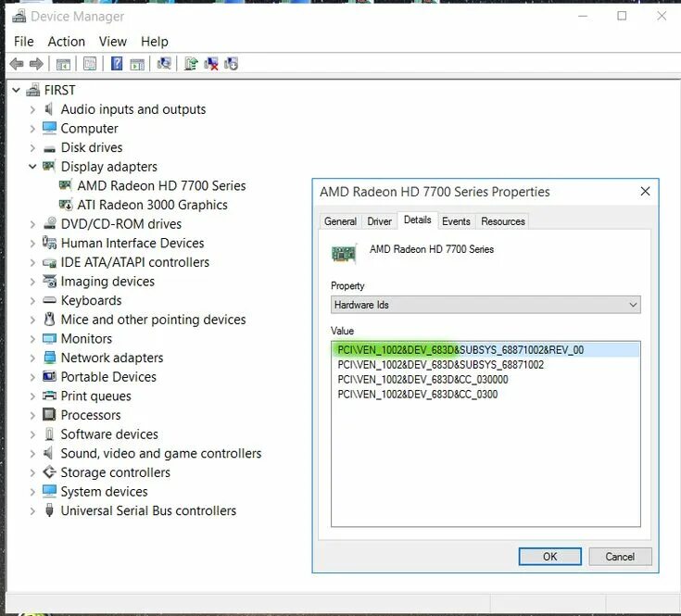The width and height of the screenshot is (681, 616).
Task: Click the Properties toolbar icon
Action: (90, 64)
